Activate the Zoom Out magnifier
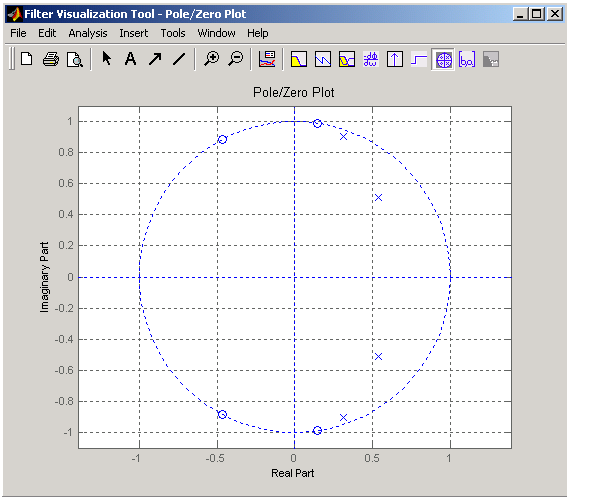This screenshot has height=498, width=595. (236, 59)
